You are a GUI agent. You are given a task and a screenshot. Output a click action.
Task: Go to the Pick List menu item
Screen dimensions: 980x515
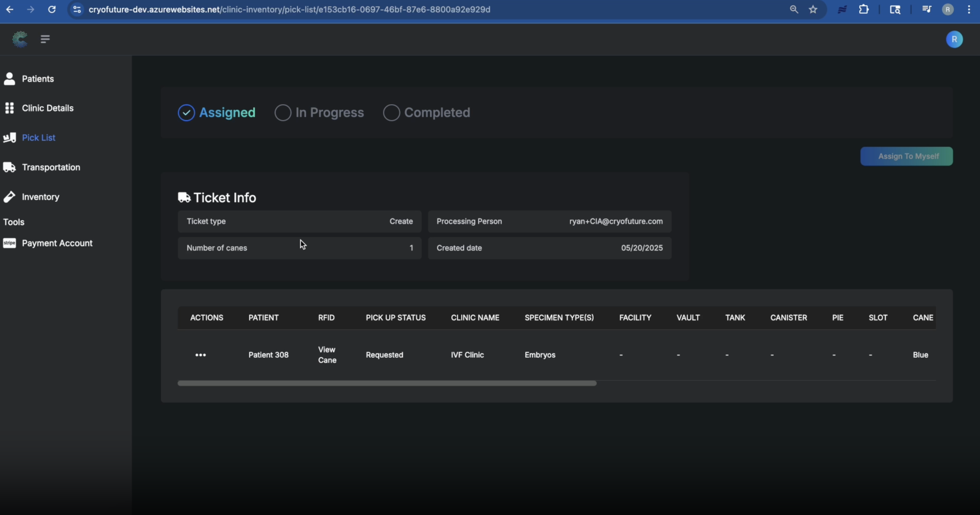[38, 138]
